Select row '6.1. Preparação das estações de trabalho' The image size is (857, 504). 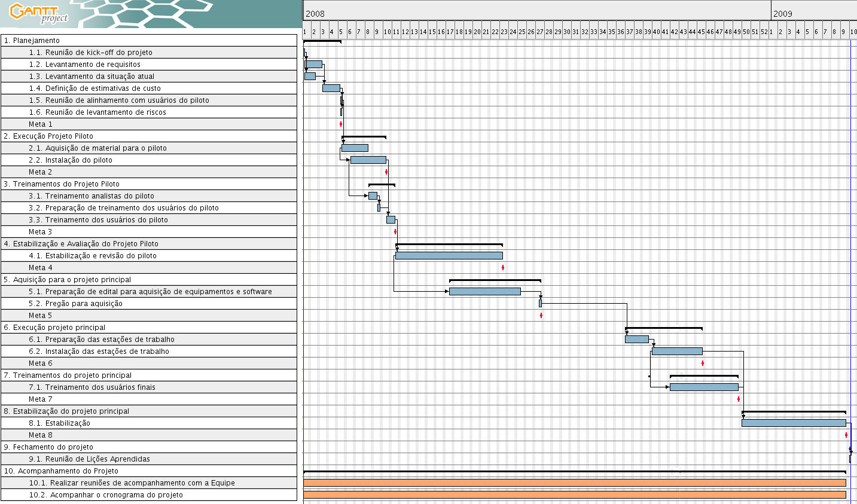[x=149, y=340]
